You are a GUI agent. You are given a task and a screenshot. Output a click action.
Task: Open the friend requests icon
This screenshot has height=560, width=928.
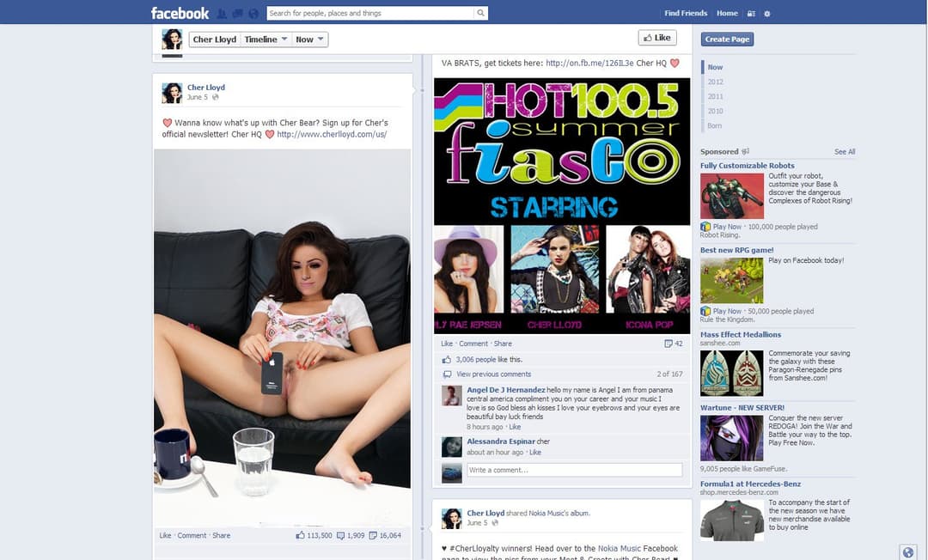pos(220,13)
